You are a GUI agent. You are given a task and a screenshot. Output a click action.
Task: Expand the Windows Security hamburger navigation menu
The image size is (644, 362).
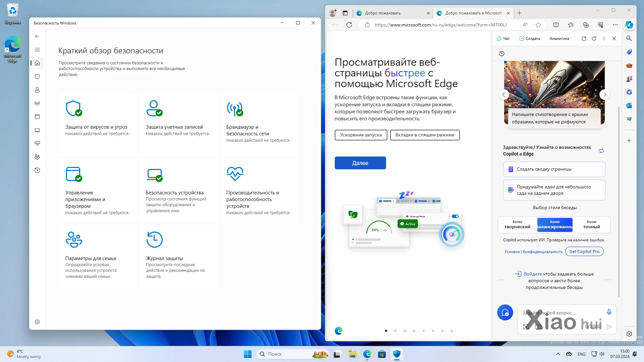click(x=37, y=50)
